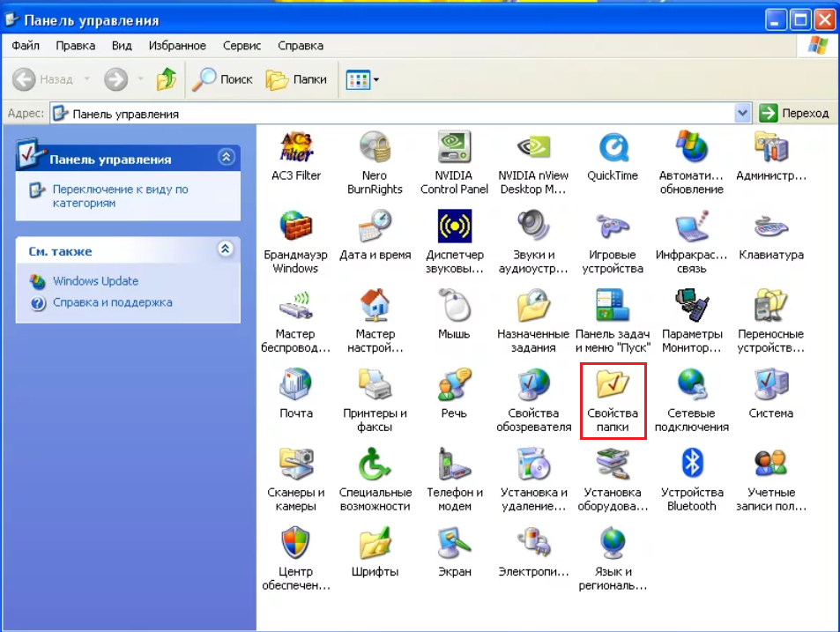Open Брандмауэр Windows
The width and height of the screenshot is (840, 632).
[x=295, y=242]
